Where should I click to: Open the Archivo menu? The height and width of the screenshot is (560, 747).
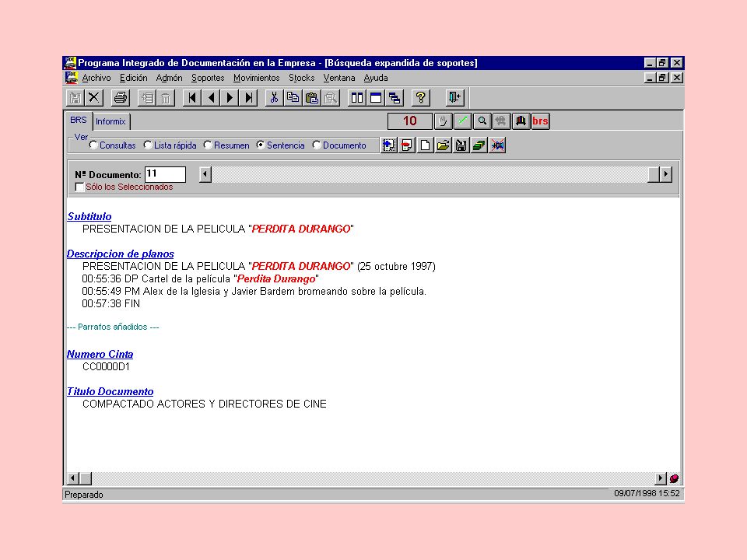pos(96,78)
